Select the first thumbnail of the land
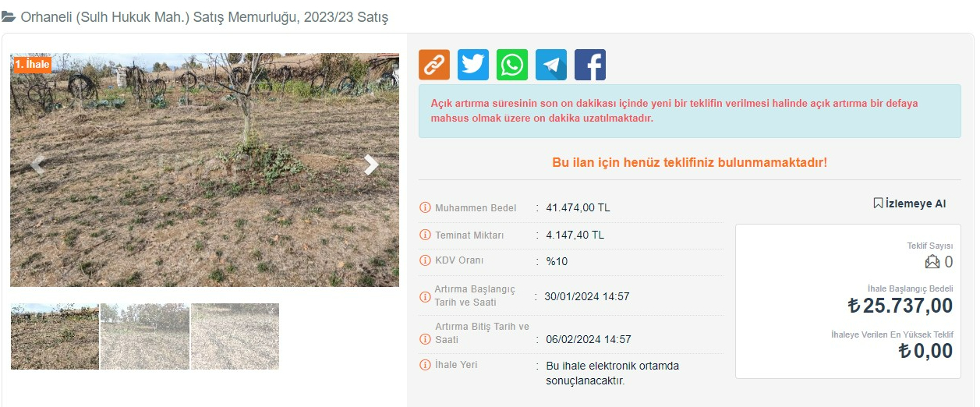This screenshot has width=980, height=407. point(55,336)
